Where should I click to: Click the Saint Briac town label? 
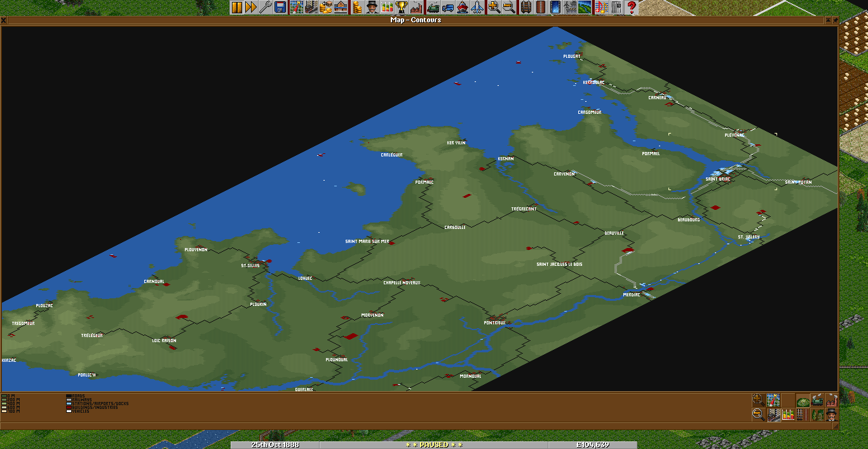click(x=718, y=179)
